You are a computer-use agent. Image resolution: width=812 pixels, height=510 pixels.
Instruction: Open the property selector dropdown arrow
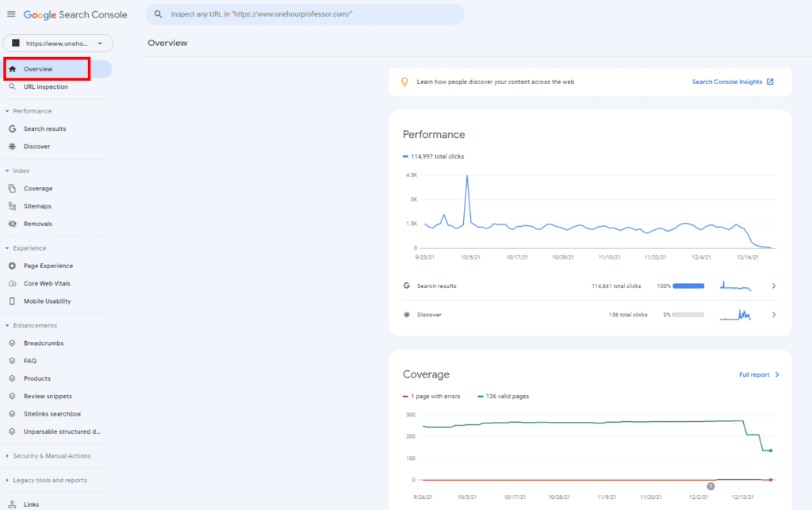101,44
